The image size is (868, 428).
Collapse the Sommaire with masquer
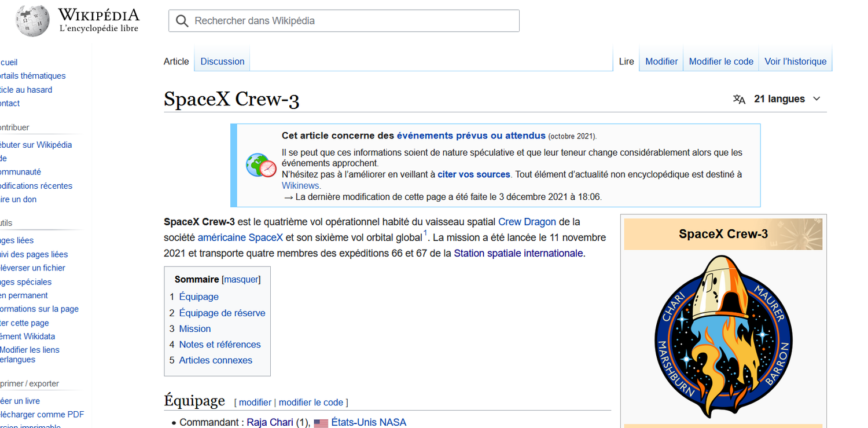(241, 279)
